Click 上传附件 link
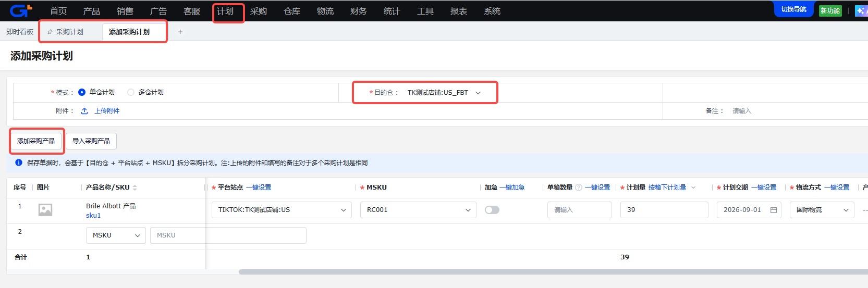 click(x=107, y=111)
